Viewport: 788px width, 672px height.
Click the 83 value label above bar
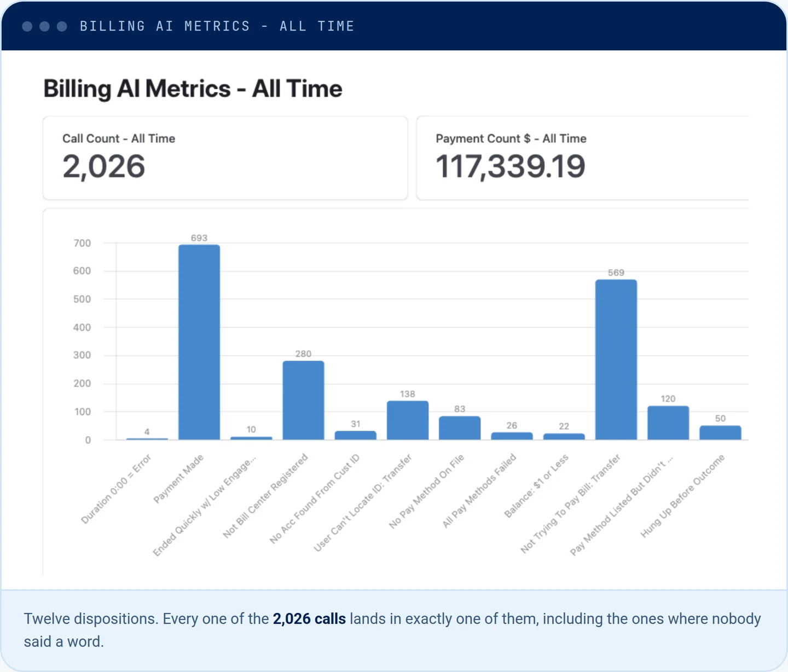point(460,409)
